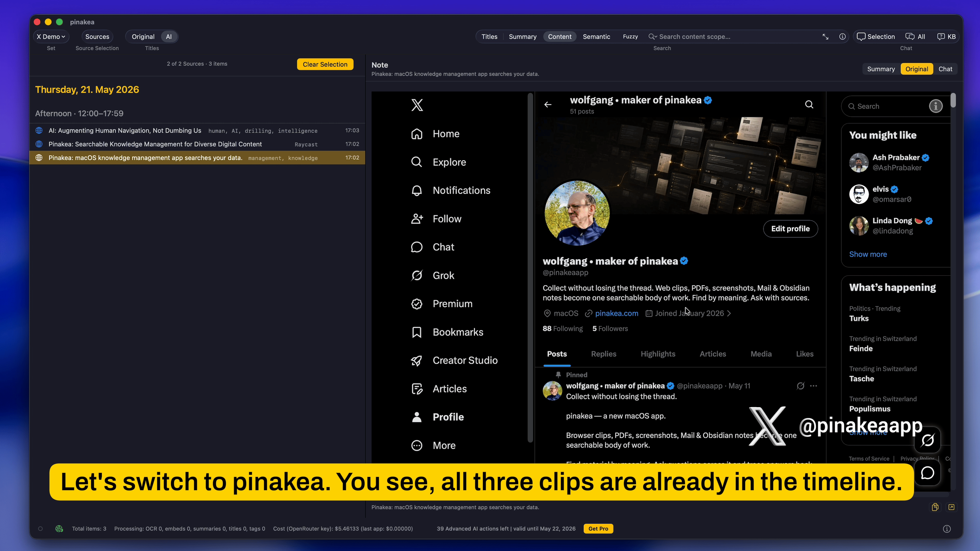The height and width of the screenshot is (551, 980).
Task: Click the X logo in web sidebar
Action: click(x=417, y=105)
